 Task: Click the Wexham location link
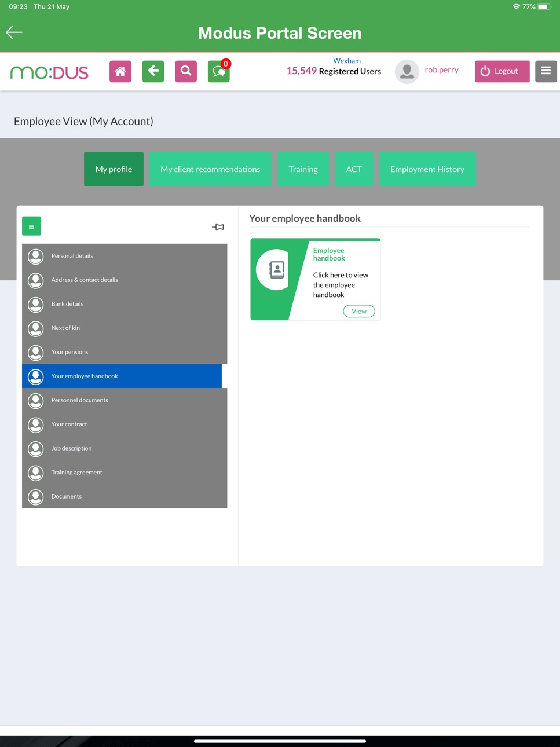347,61
